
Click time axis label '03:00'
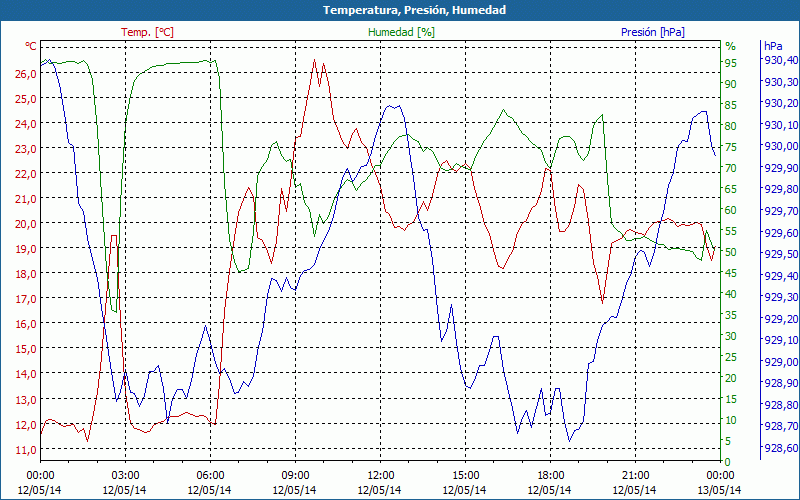[x=125, y=476]
